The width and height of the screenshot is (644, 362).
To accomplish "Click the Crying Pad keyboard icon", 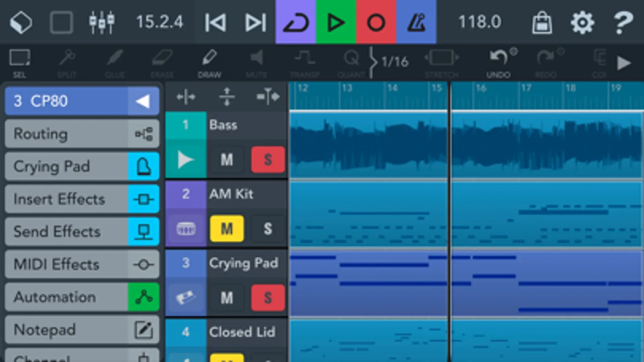I will 186,298.
